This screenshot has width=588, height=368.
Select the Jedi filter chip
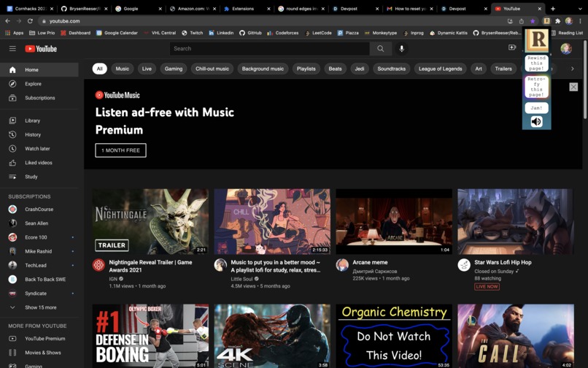point(360,69)
